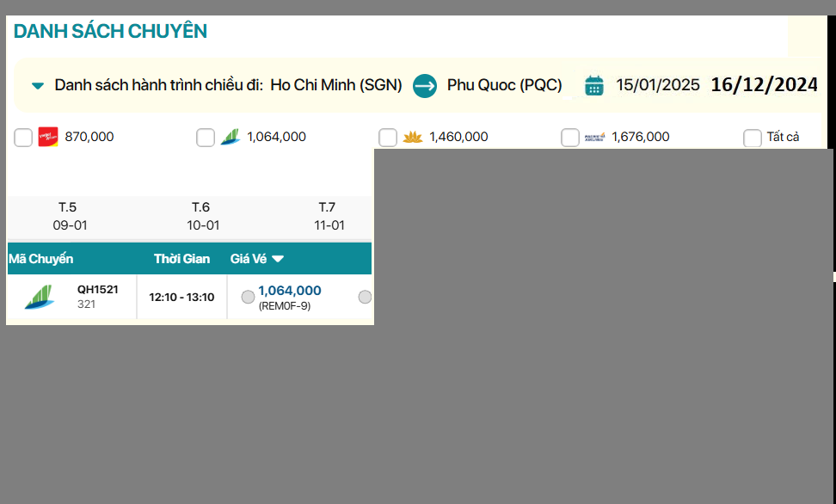The image size is (836, 504).
Task: Click the Bamboo Airways logo beside 1,064,000 filter
Action: (230, 137)
